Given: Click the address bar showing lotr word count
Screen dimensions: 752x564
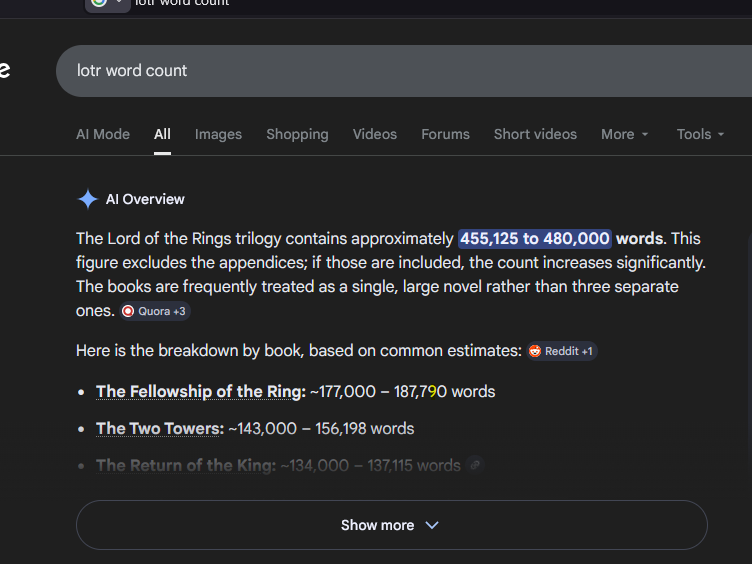Looking at the screenshot, I should pyautogui.click(x=417, y=4).
